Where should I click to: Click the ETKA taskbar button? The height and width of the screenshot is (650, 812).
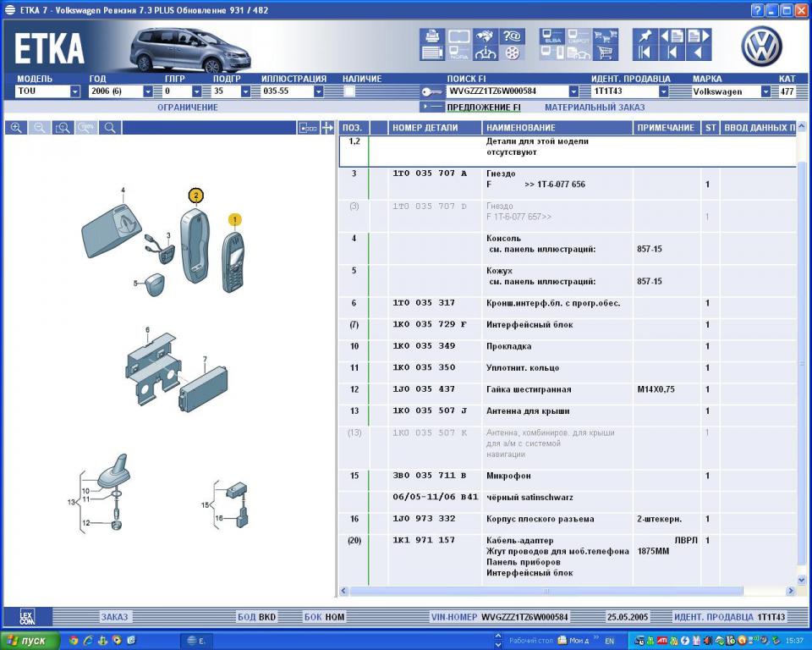tap(196, 641)
